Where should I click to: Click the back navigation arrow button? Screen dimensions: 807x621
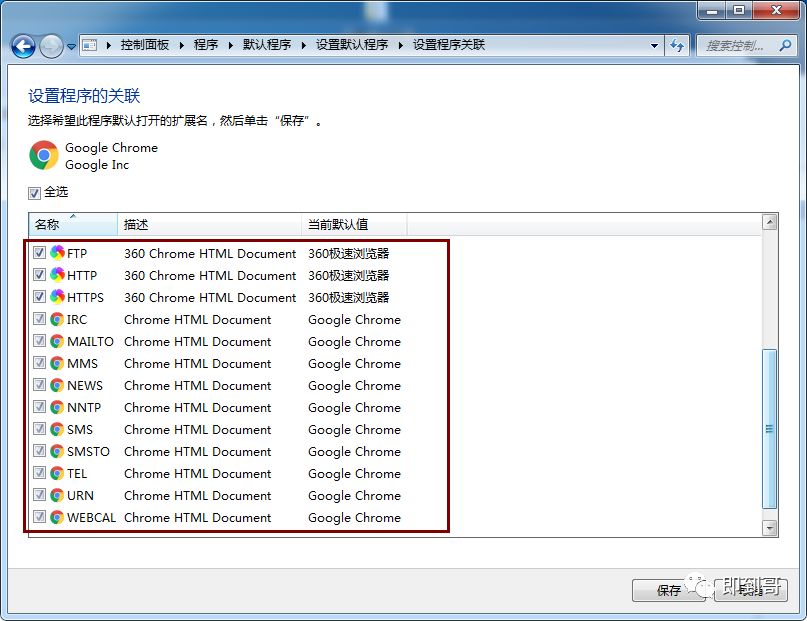point(23,46)
